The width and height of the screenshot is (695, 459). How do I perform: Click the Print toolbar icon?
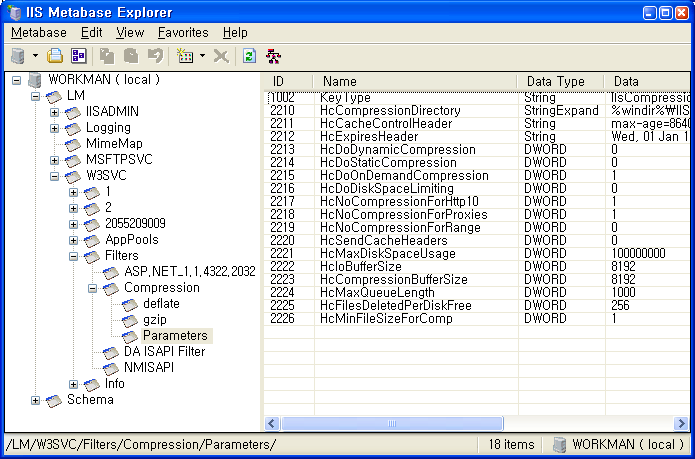click(x=56, y=56)
